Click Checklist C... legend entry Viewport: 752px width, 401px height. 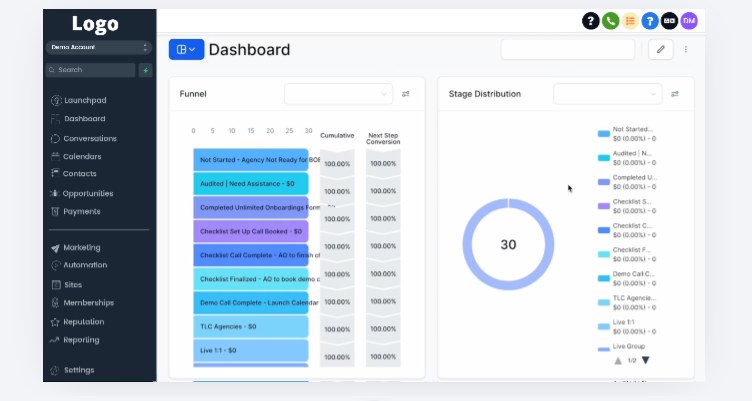(x=627, y=230)
